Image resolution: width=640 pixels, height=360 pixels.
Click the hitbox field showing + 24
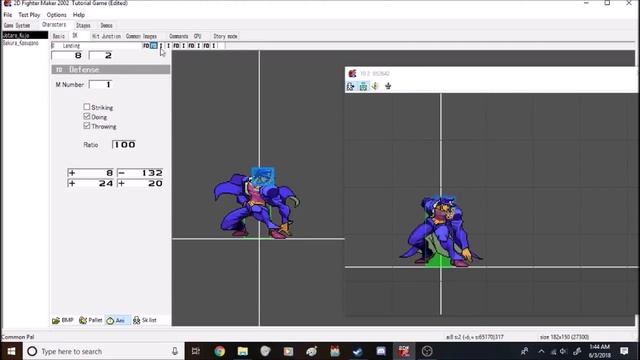[91, 183]
